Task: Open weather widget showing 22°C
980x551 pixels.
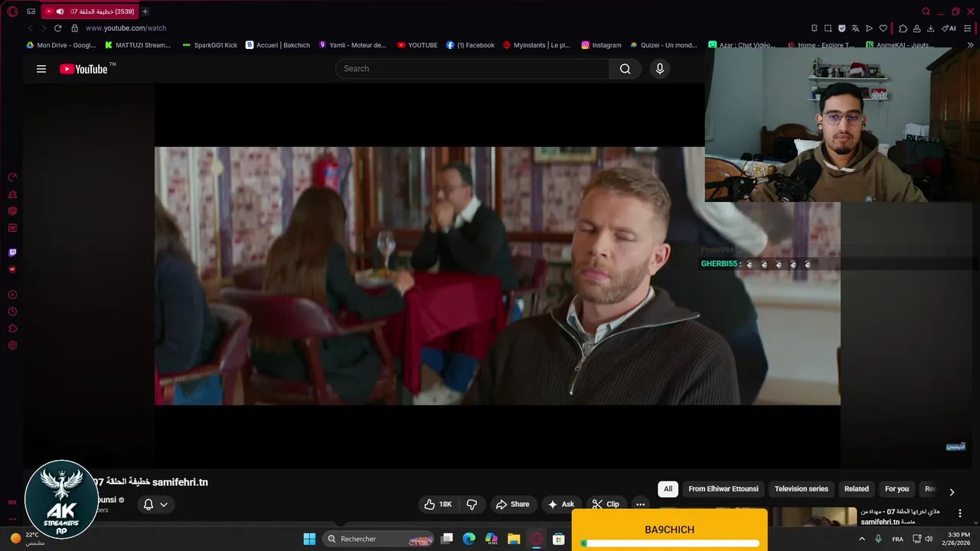Action: [x=28, y=539]
